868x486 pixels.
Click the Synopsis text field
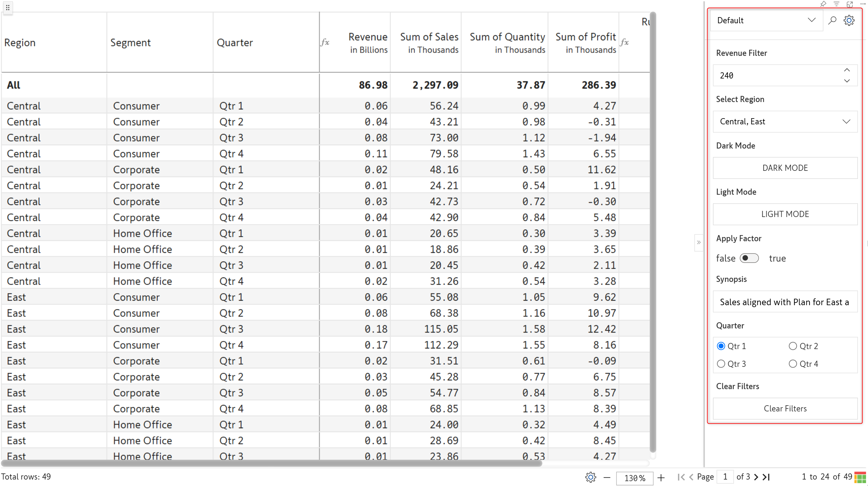785,302
